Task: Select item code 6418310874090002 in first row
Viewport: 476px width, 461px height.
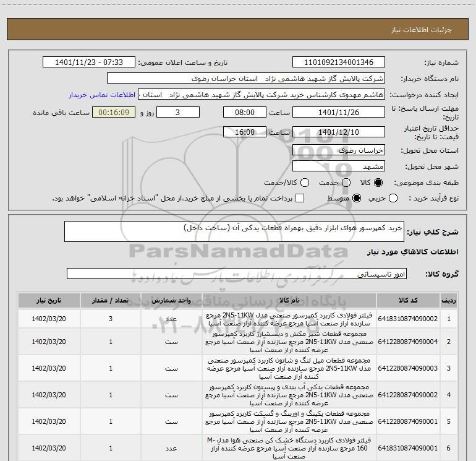Action: point(407,319)
